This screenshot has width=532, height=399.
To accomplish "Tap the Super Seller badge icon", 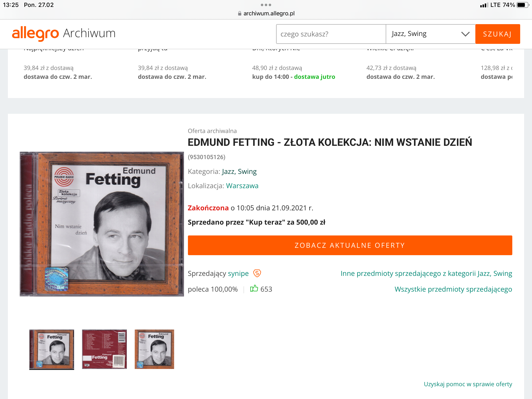I will tap(257, 273).
